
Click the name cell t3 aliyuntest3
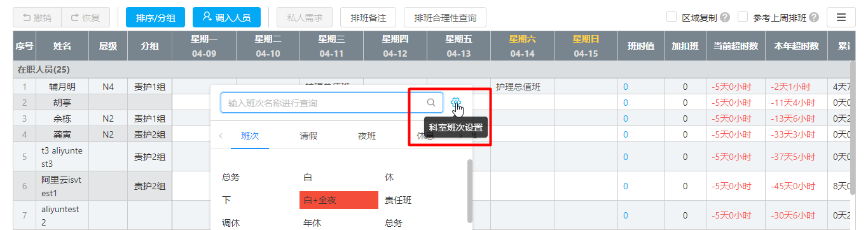(x=62, y=157)
